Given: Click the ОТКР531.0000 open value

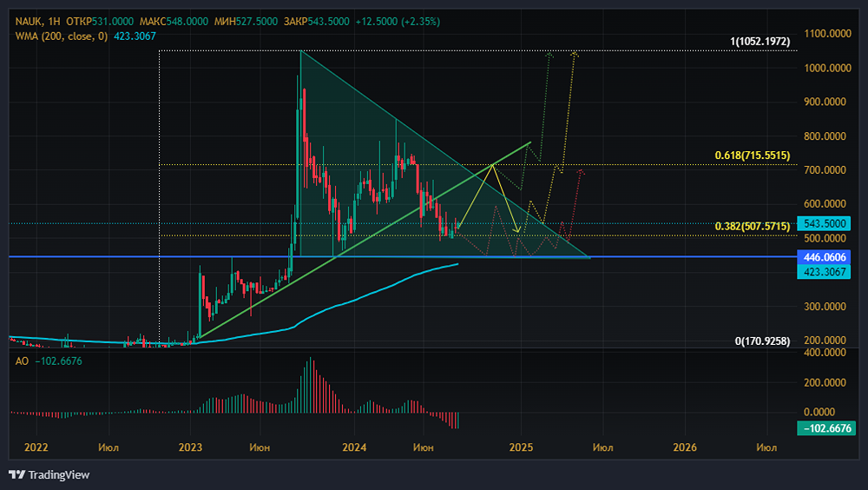Looking at the screenshot, I should [100, 22].
